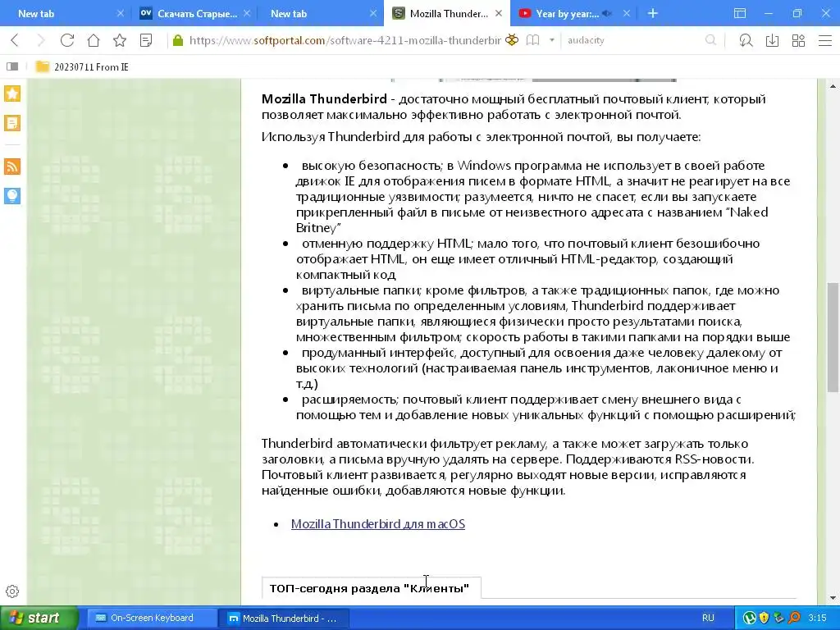Click the address bar URL field
Viewport: 840px width, 630px height.
click(x=345, y=40)
